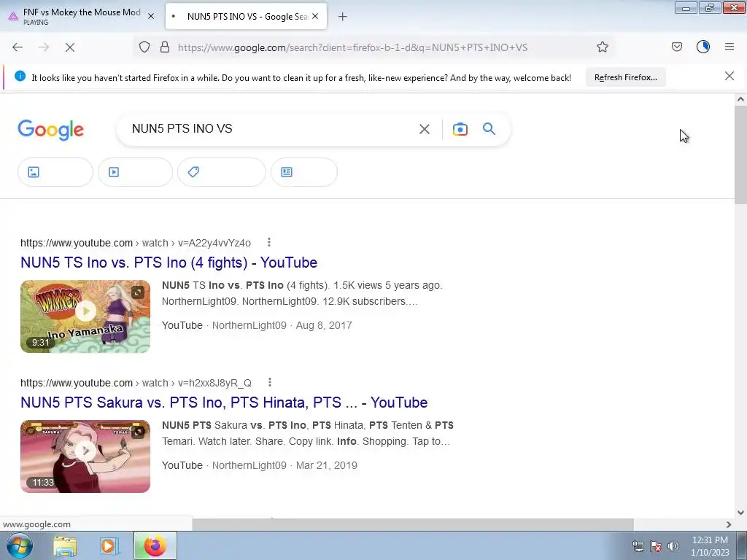Open the taskbar clock showing 12:31 PM

point(710,546)
